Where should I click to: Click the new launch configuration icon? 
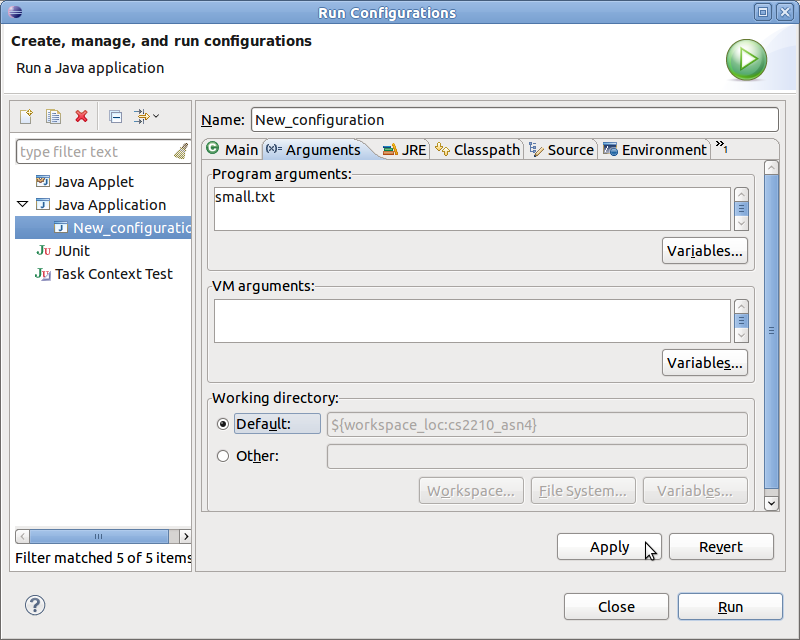pos(27,117)
